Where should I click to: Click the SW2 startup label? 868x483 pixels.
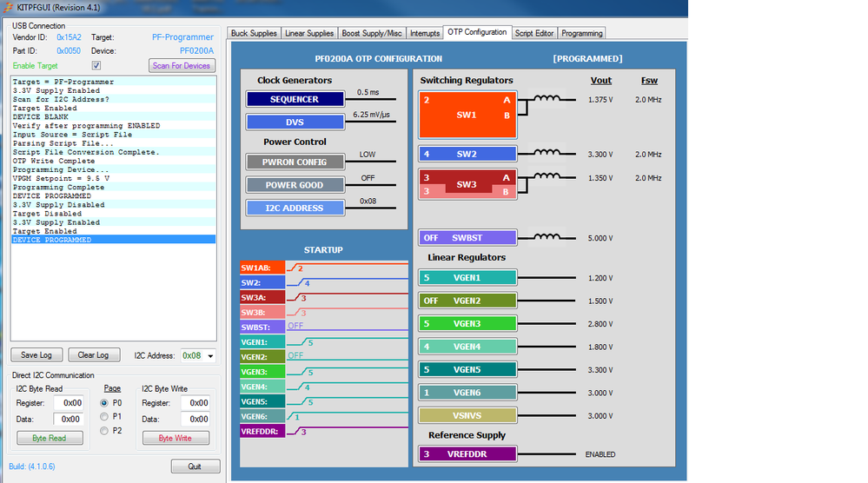(x=262, y=282)
